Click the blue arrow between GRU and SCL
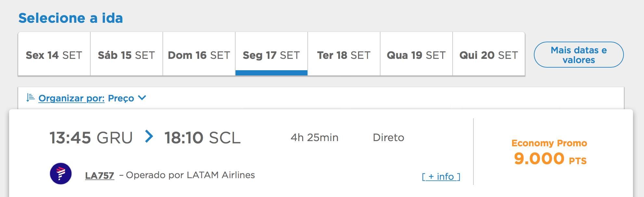Viewport: 644px width, 197px height. point(149,137)
